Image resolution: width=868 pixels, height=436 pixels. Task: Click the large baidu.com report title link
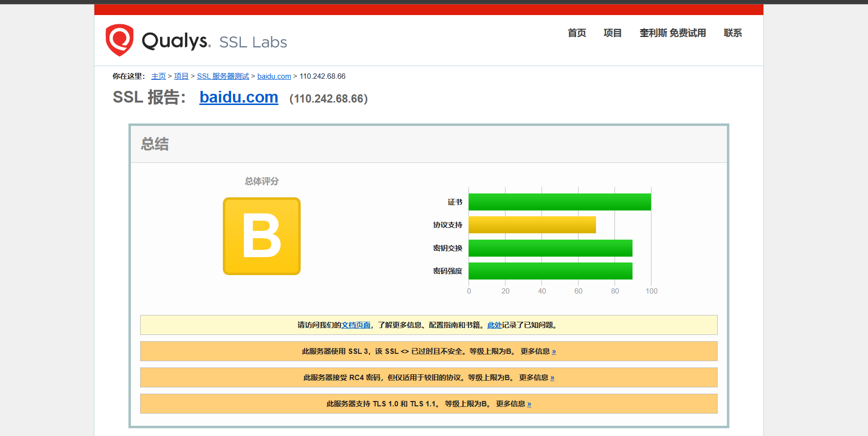[x=238, y=97]
